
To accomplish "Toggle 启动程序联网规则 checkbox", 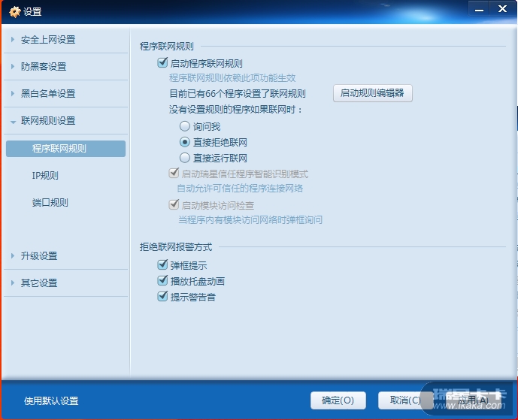I will coord(162,62).
